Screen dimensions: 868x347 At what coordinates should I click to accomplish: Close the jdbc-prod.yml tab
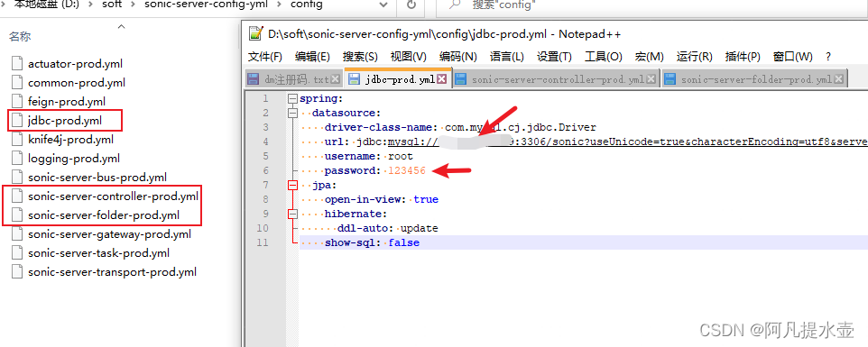tap(442, 79)
